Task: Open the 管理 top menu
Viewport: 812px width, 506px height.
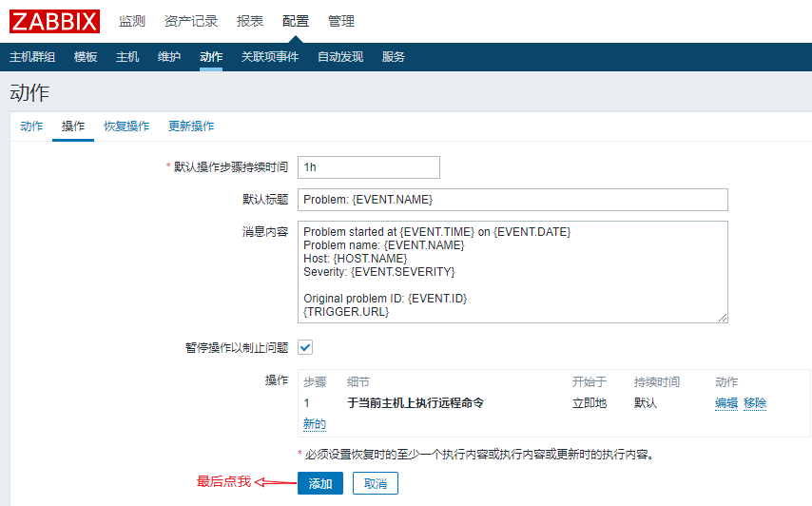Action: tap(341, 21)
